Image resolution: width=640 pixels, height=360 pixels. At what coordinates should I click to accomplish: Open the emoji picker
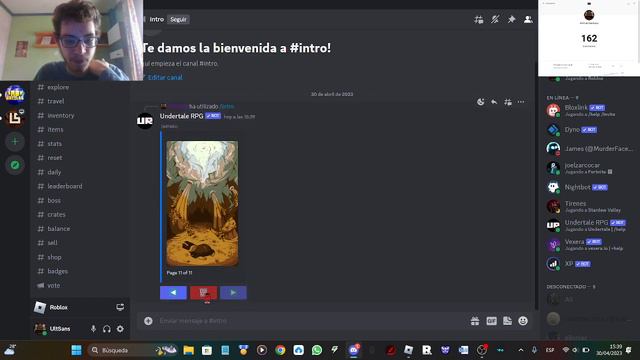pyautogui.click(x=523, y=321)
